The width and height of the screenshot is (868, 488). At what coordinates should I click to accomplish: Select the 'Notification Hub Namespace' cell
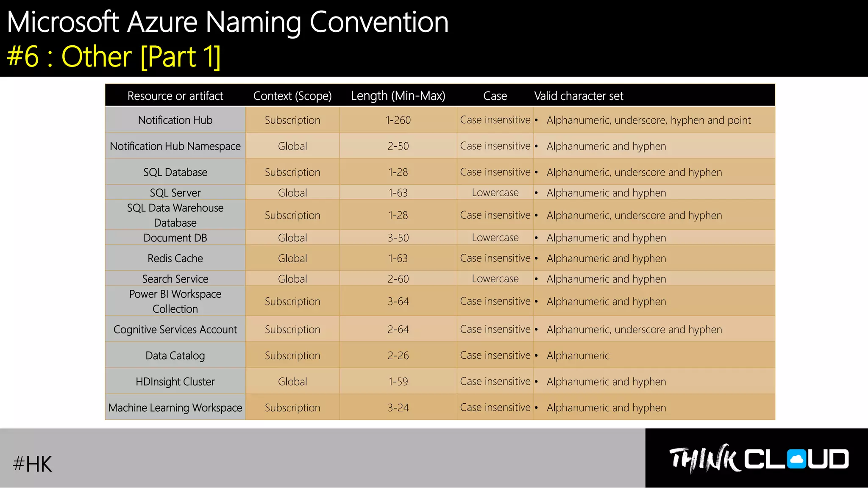[175, 146]
